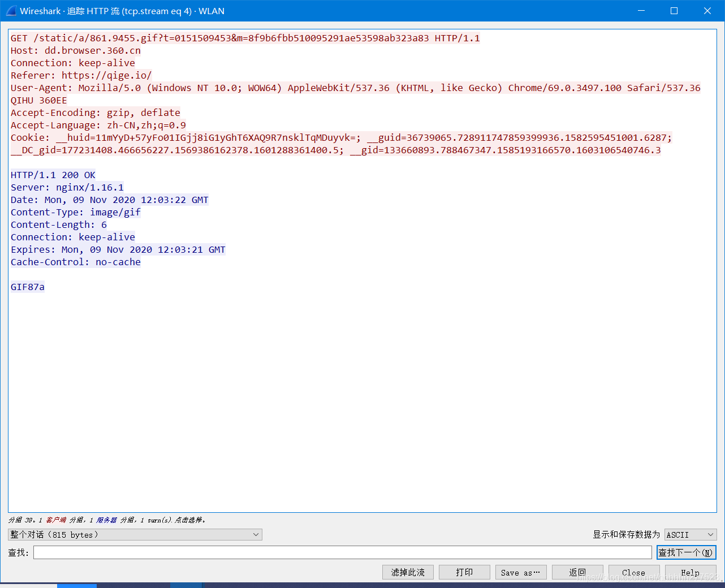Open the ASCII data format dropdown

(x=691, y=534)
